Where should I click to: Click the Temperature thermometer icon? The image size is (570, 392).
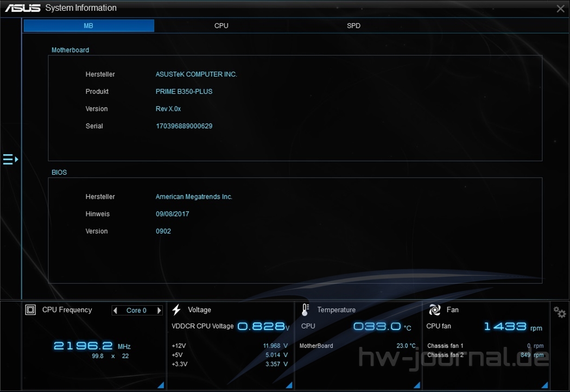click(x=305, y=310)
